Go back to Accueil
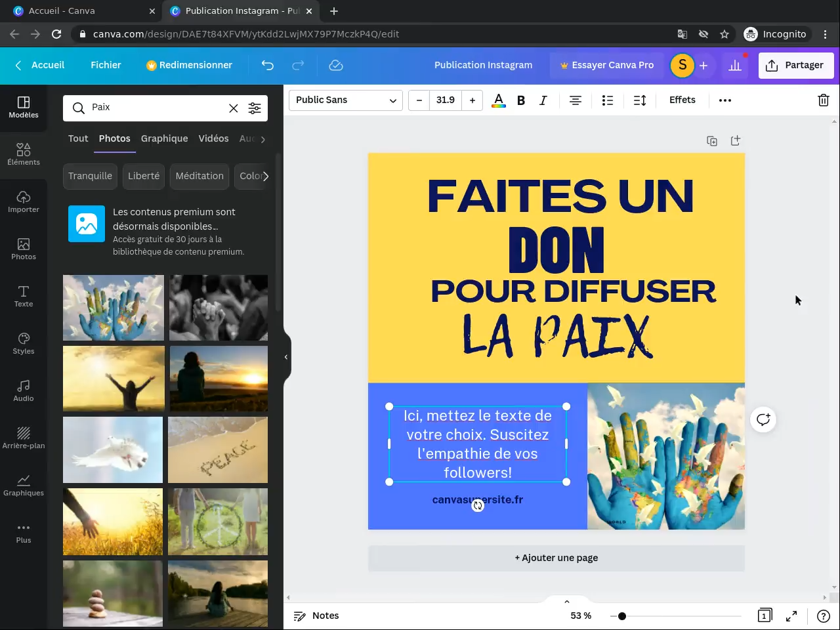Screen dimensions: 840x630 click(x=40, y=65)
